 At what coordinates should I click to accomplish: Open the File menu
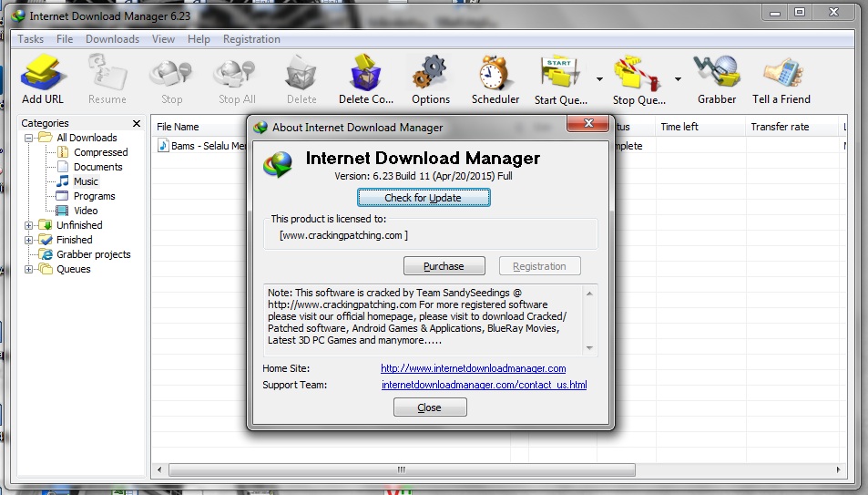[65, 39]
